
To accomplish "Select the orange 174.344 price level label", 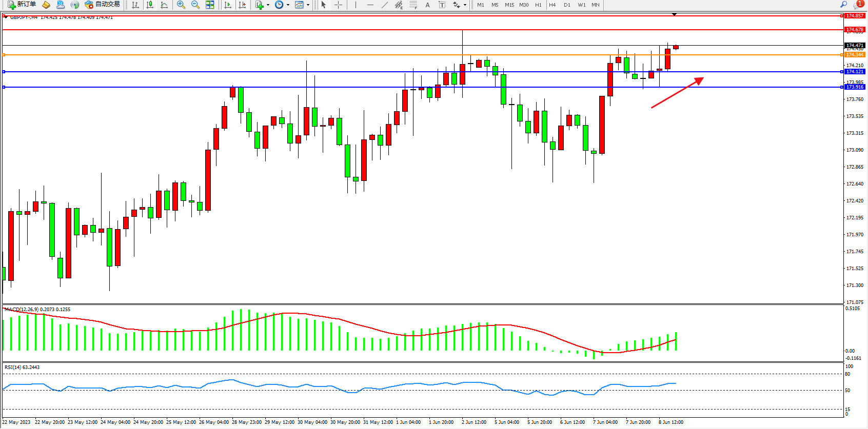I will (855, 55).
